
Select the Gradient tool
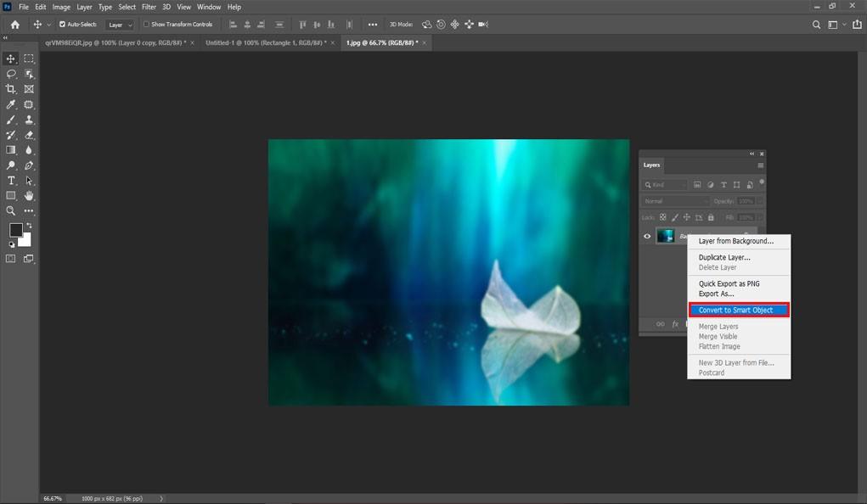[10, 150]
